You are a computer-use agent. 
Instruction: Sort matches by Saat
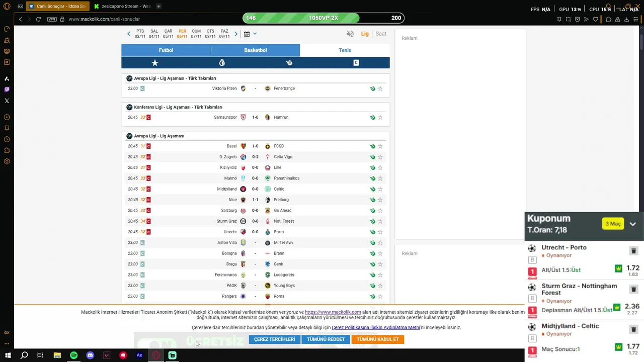(381, 34)
